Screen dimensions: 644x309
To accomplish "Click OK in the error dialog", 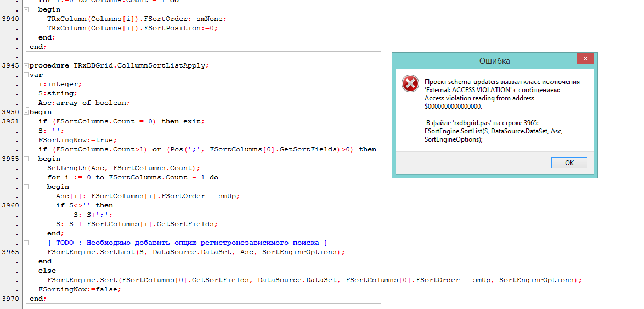I will pos(569,162).
